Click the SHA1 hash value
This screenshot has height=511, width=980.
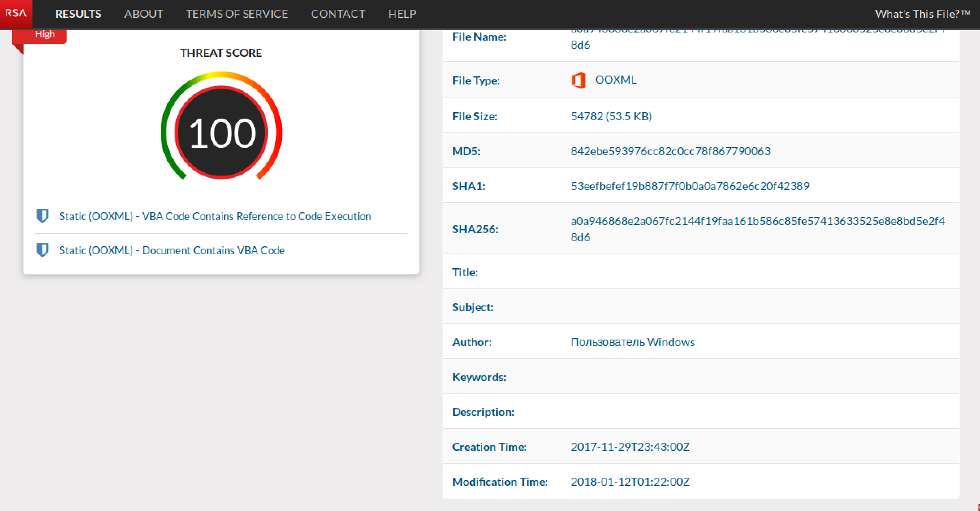[690, 186]
